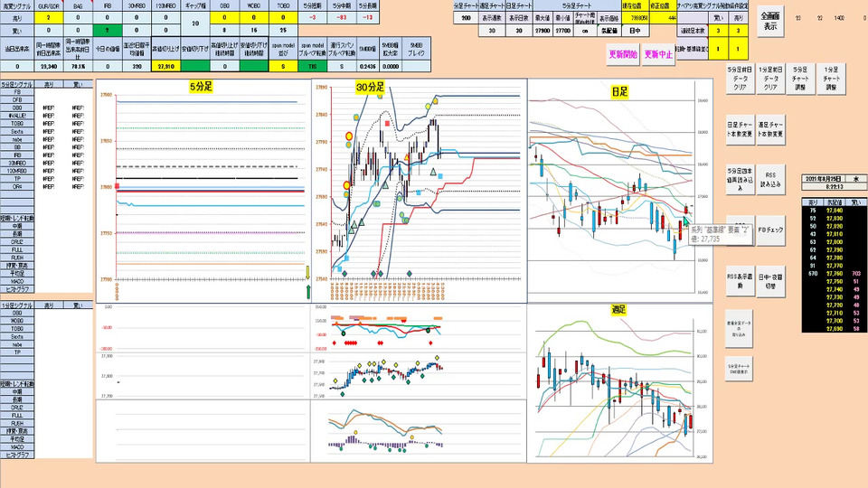Click the RSS読み込み button

[770, 179]
